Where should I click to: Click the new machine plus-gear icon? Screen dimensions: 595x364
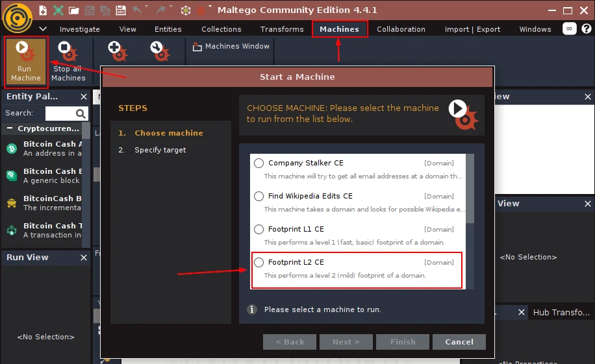tap(117, 49)
